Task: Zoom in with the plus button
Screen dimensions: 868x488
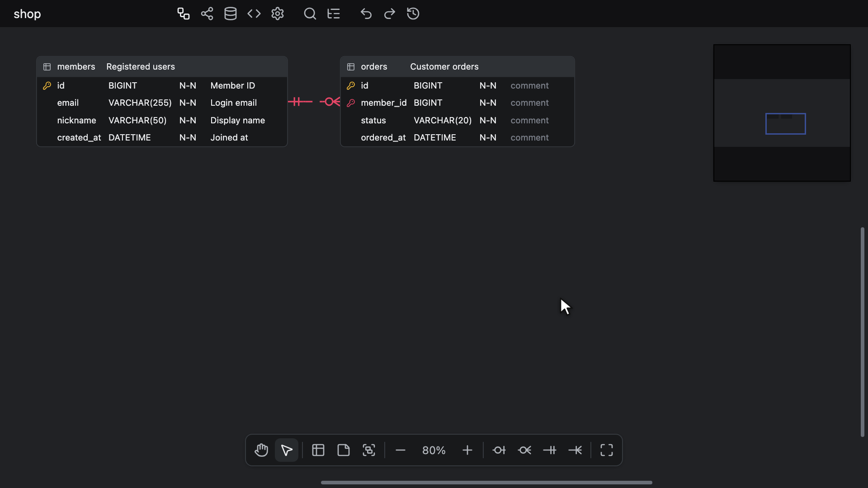Action: 467,450
